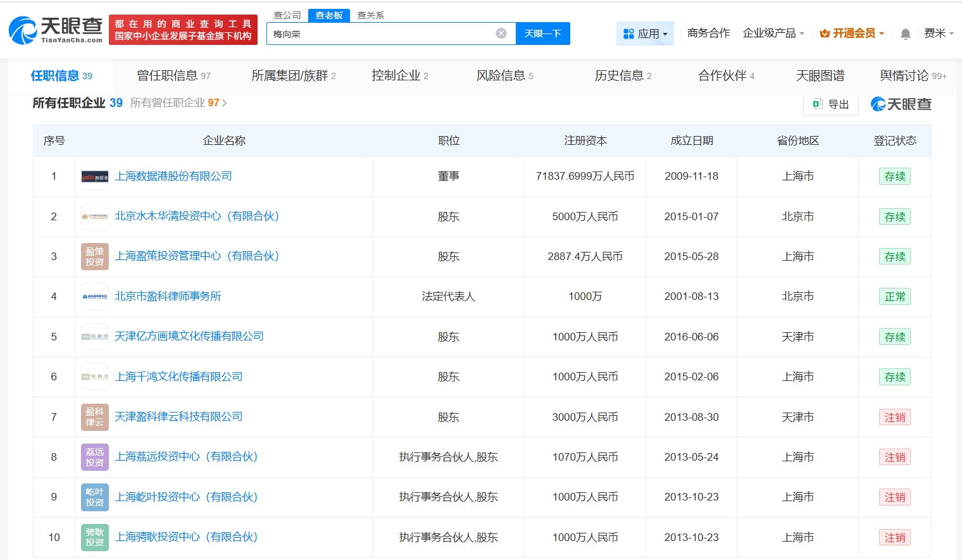
Task: Open 天津亿方画境文化传播有限公司 link
Action: click(x=189, y=336)
